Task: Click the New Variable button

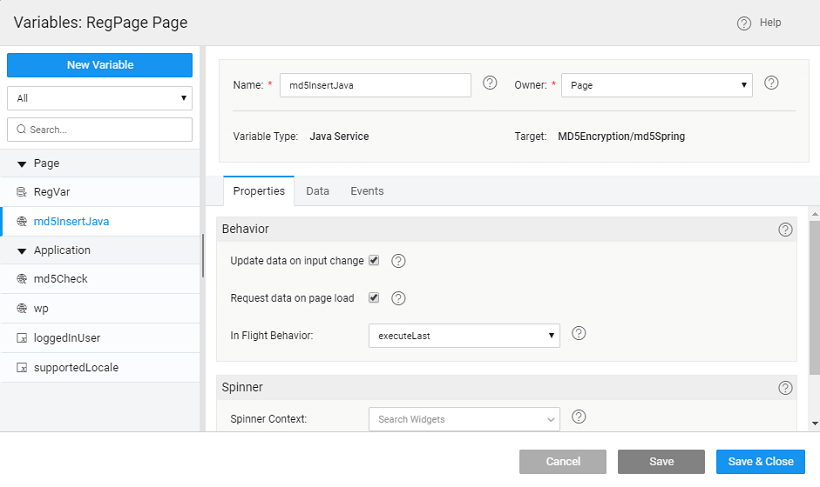Action: (x=99, y=65)
